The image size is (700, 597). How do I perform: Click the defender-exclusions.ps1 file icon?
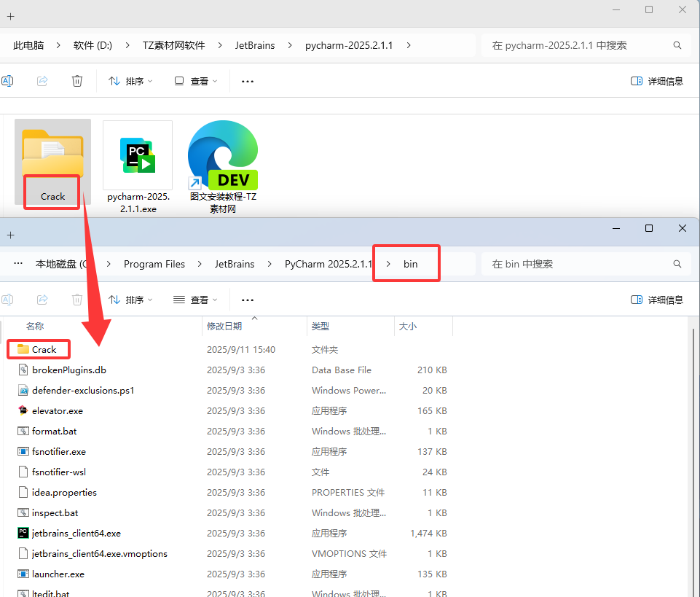pos(23,390)
